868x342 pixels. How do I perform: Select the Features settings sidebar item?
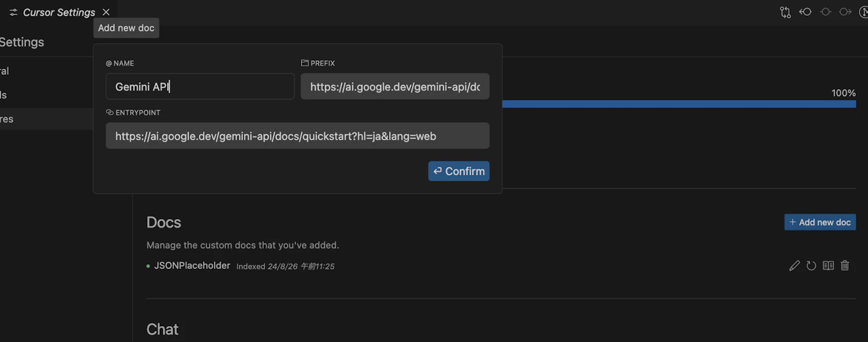coord(7,119)
